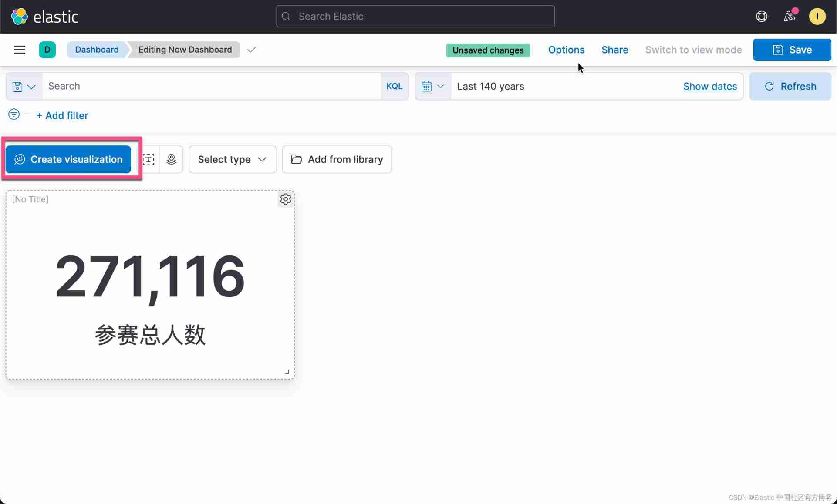The image size is (837, 504).
Task: Open the Options menu
Action: tap(566, 50)
